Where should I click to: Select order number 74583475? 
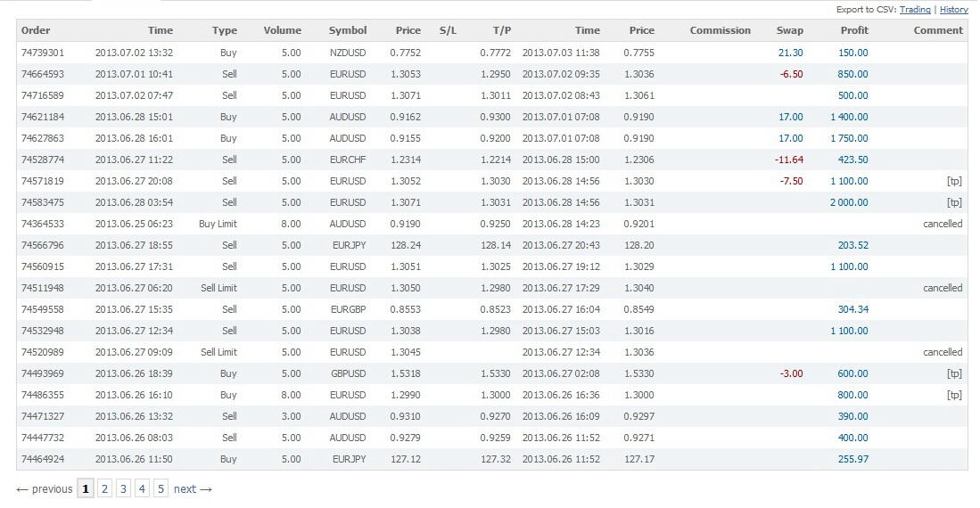coord(43,202)
